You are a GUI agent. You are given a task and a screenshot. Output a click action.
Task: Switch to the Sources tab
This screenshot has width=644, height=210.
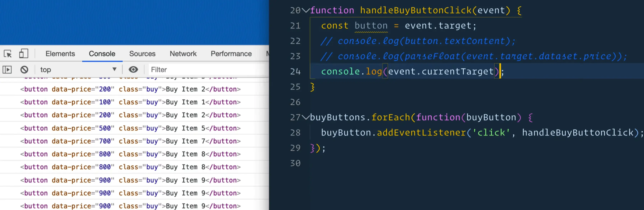tap(142, 54)
